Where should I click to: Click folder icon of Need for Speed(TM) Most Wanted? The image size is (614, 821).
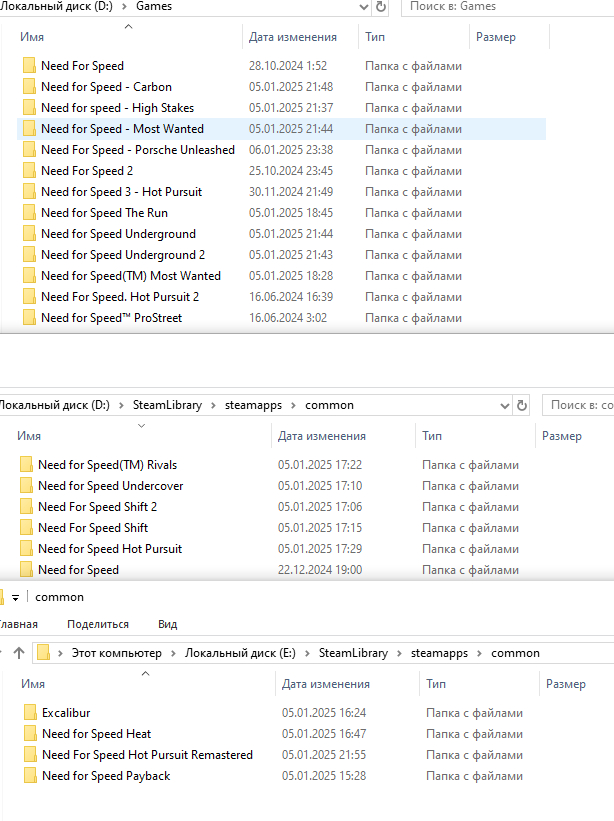[29, 275]
